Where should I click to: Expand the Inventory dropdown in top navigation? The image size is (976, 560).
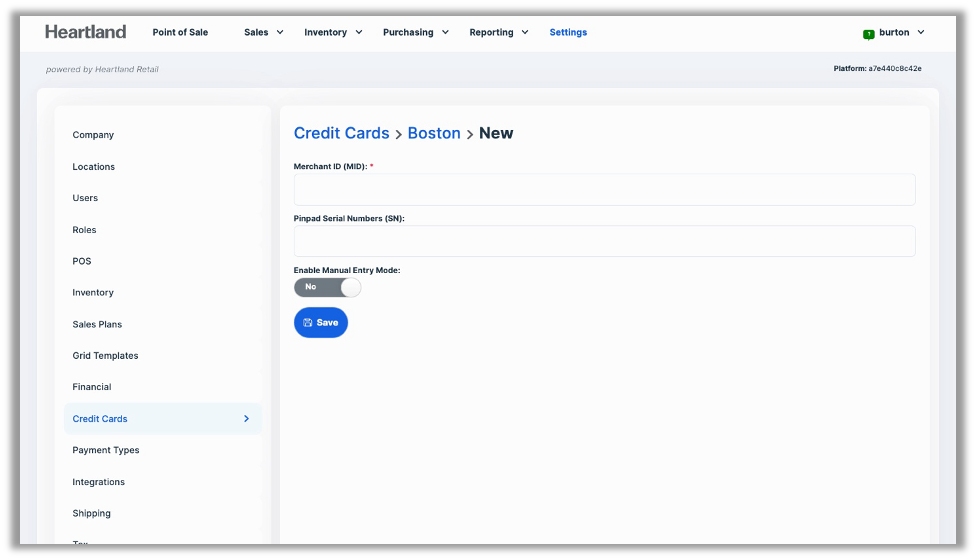click(333, 32)
